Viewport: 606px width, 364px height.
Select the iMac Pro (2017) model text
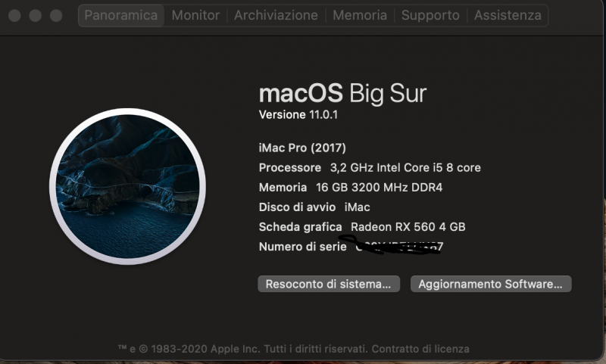(x=302, y=148)
